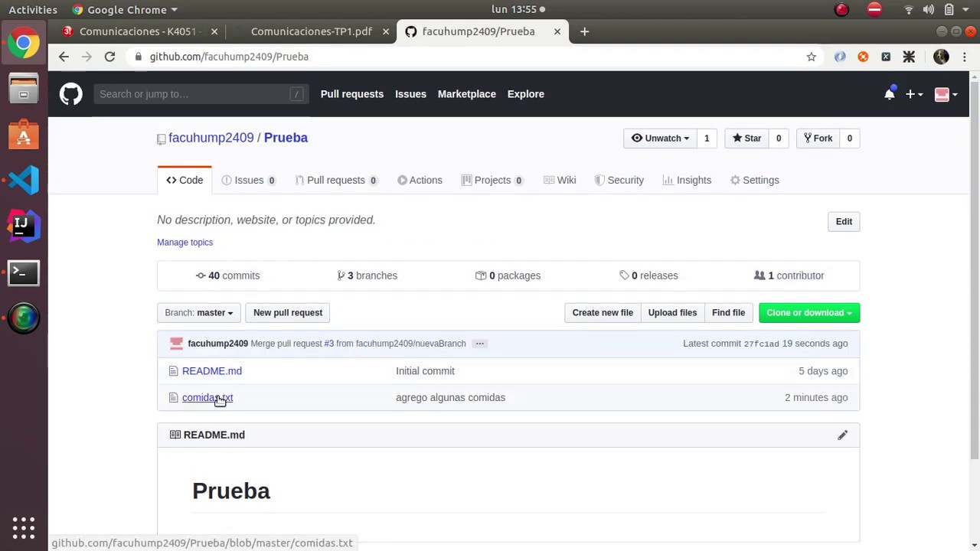Click the Edit description button
The height and width of the screenshot is (551, 980).
[x=844, y=222]
